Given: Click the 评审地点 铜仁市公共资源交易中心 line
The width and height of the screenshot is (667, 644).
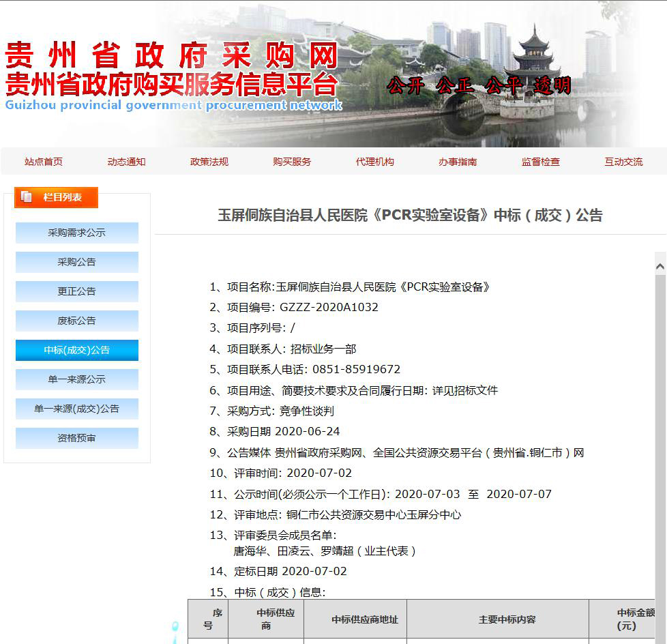Looking at the screenshot, I should point(335,515).
